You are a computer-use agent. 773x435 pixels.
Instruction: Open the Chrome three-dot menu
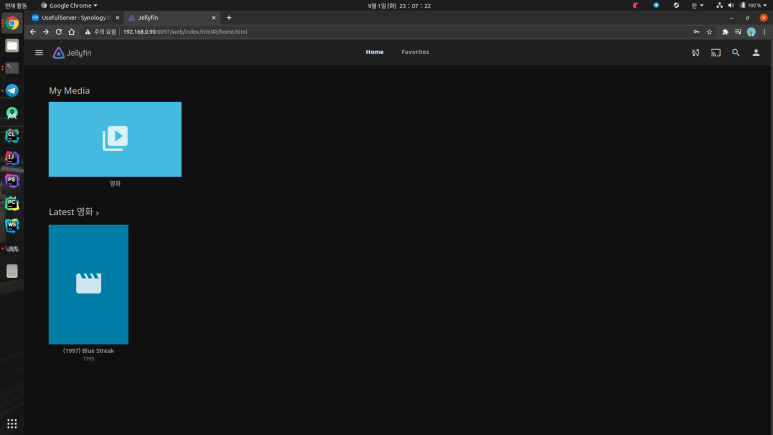coord(764,32)
